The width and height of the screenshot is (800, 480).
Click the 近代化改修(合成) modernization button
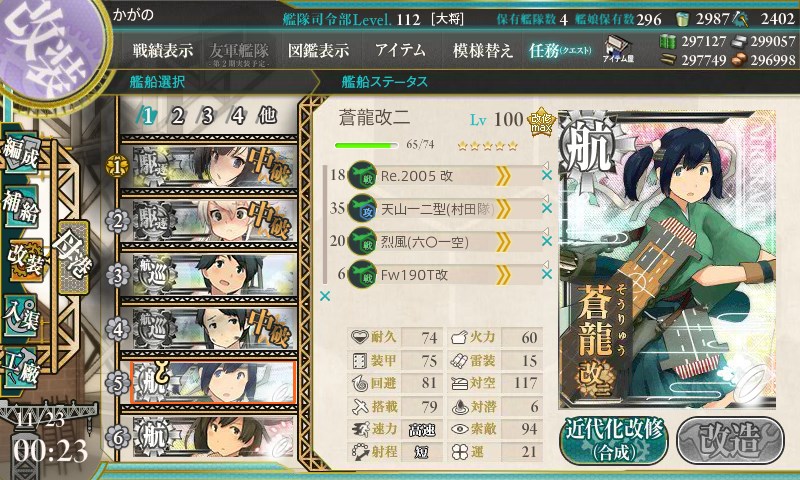(614, 440)
